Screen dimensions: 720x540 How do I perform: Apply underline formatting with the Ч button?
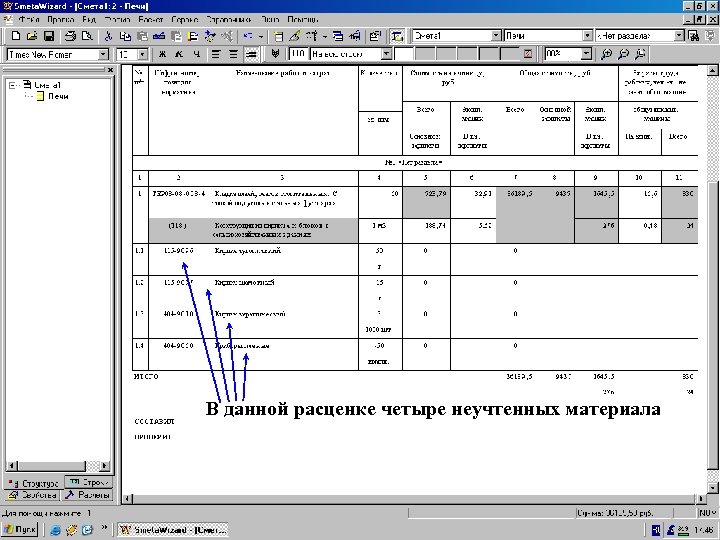(x=197, y=54)
